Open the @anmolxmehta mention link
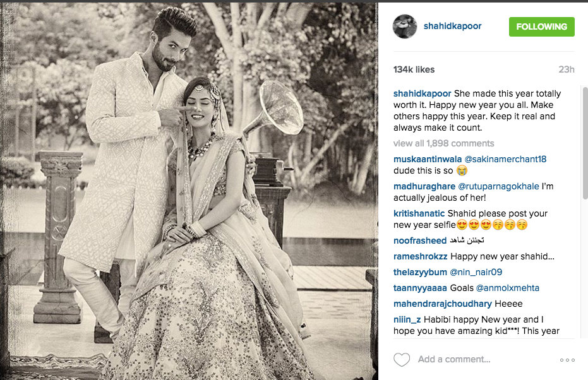The width and height of the screenshot is (588, 380). pyautogui.click(x=507, y=288)
